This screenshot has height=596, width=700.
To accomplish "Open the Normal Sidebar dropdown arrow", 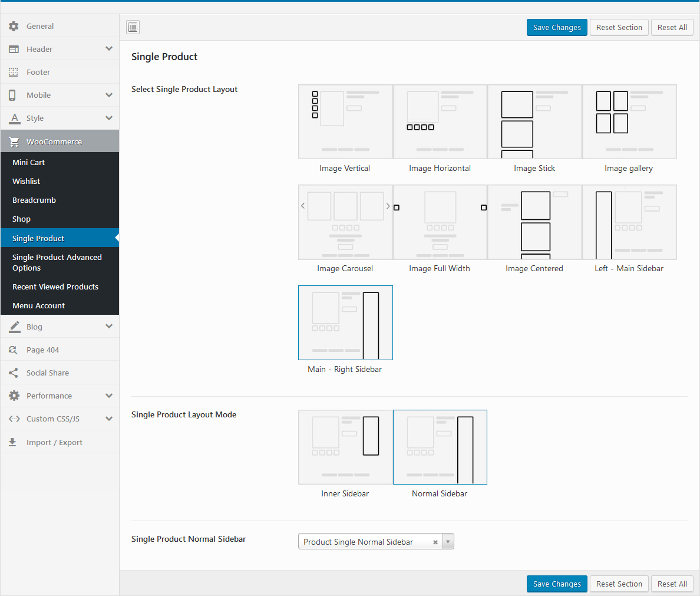I will pos(448,542).
